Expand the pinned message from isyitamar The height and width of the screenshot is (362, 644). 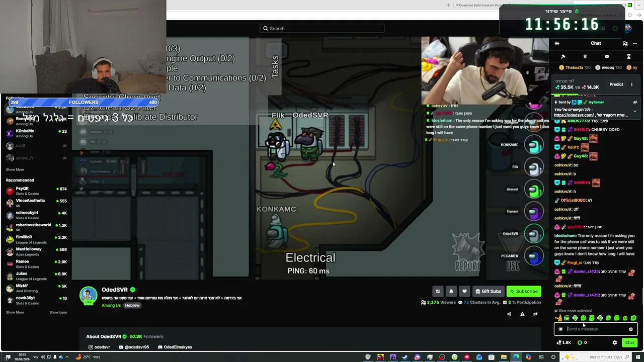pyautogui.click(x=635, y=111)
